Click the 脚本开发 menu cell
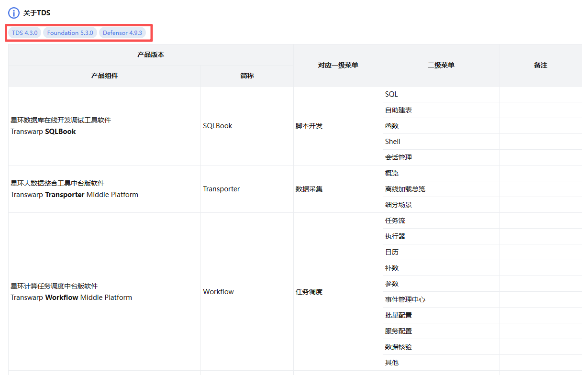This screenshot has width=588, height=375. [338, 126]
